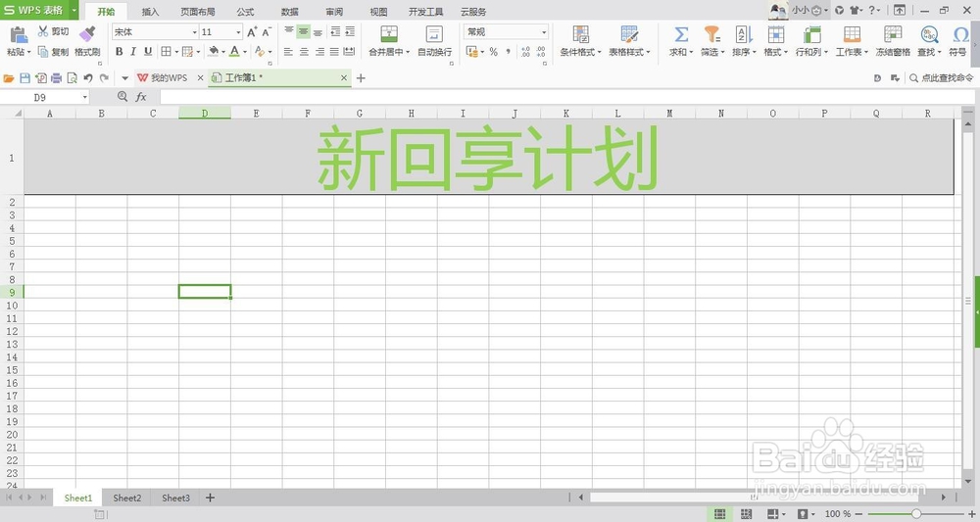Toggle italic formatting
980x522 pixels.
tap(133, 52)
